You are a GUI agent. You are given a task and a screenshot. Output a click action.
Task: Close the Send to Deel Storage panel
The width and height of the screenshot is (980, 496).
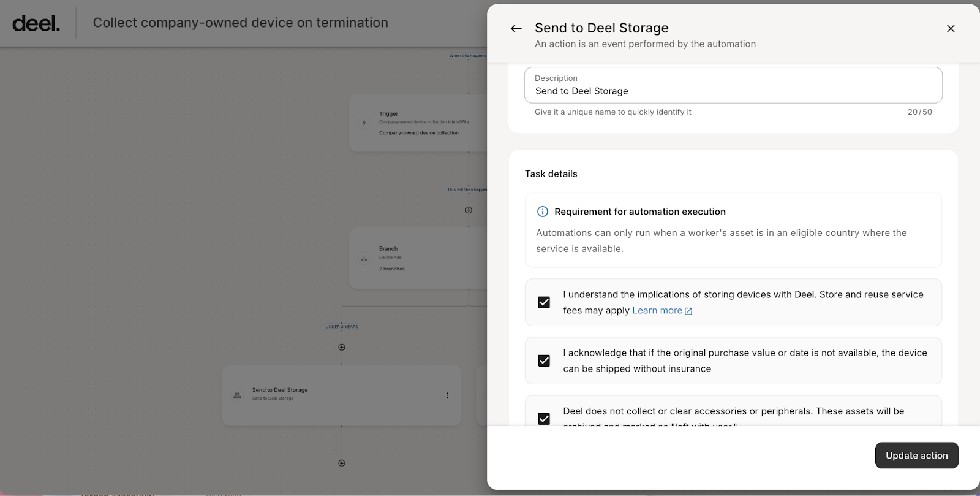pos(951,29)
